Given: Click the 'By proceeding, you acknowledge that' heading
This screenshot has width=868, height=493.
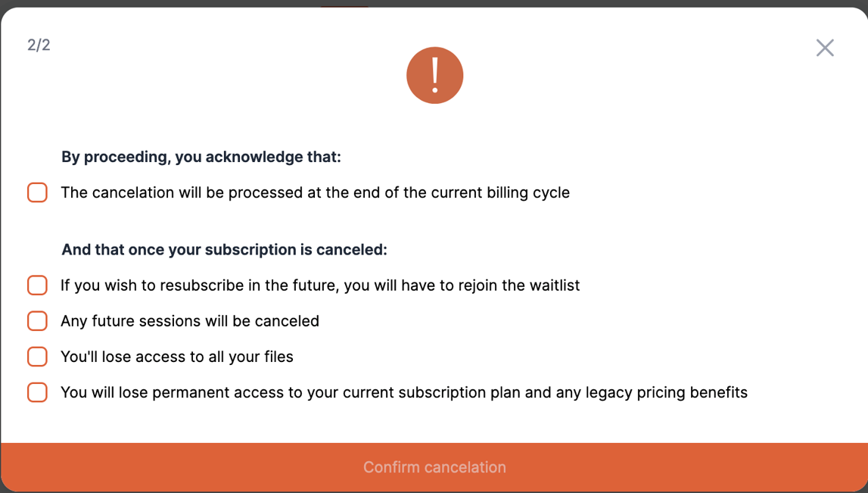Looking at the screenshot, I should (201, 158).
